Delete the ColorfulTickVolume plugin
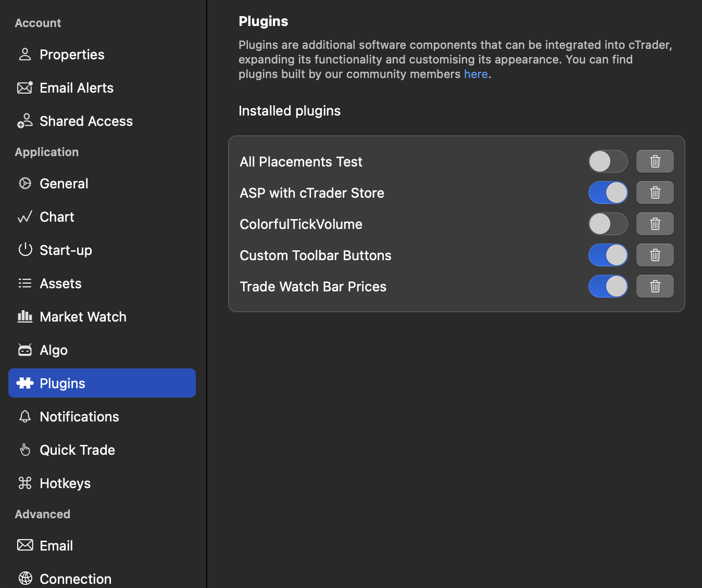 pyautogui.click(x=655, y=224)
